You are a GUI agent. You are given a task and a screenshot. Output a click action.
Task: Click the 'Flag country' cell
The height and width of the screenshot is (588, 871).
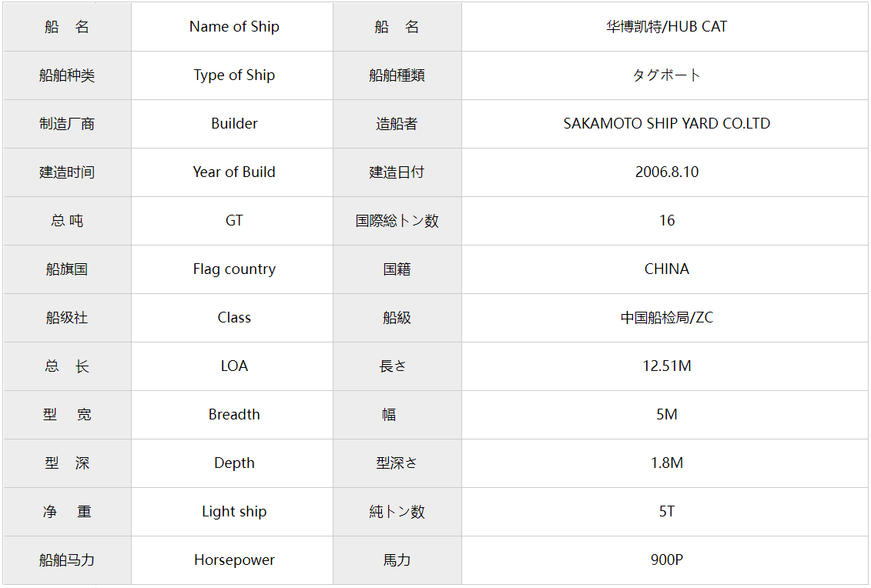click(233, 269)
